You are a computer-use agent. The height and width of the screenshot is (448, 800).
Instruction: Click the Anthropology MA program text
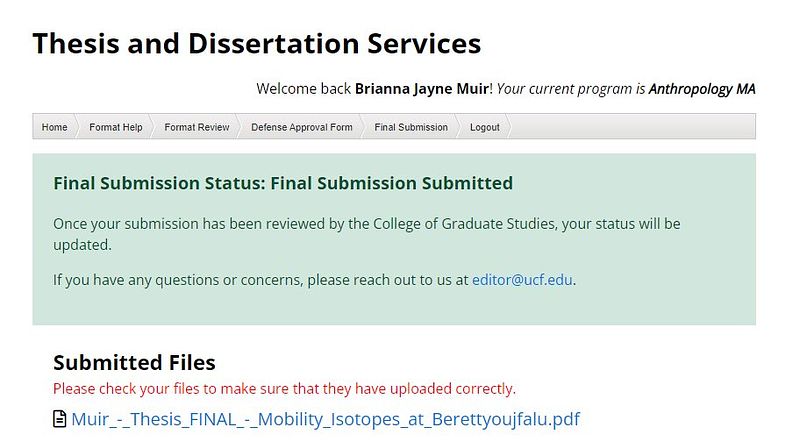(x=702, y=89)
